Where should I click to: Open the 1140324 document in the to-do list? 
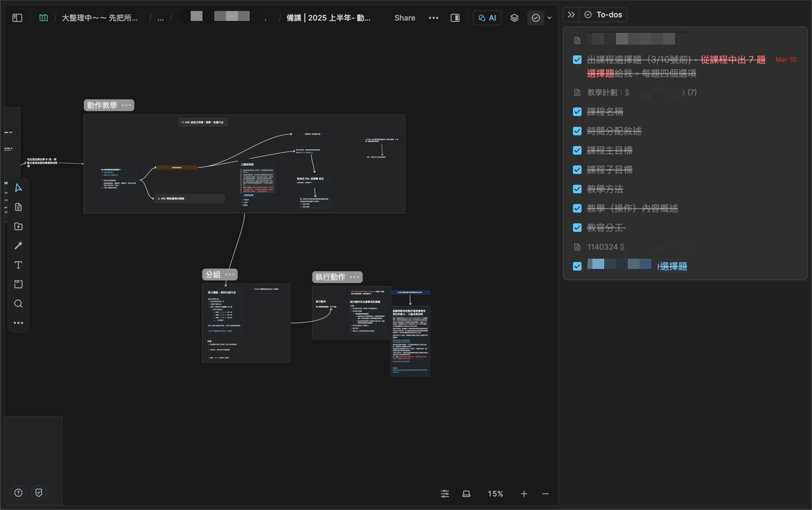[605, 246]
